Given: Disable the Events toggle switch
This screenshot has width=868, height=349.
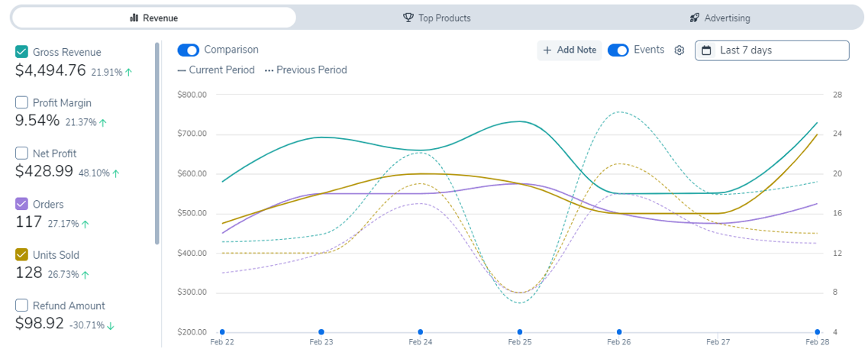Looking at the screenshot, I should tap(618, 50).
